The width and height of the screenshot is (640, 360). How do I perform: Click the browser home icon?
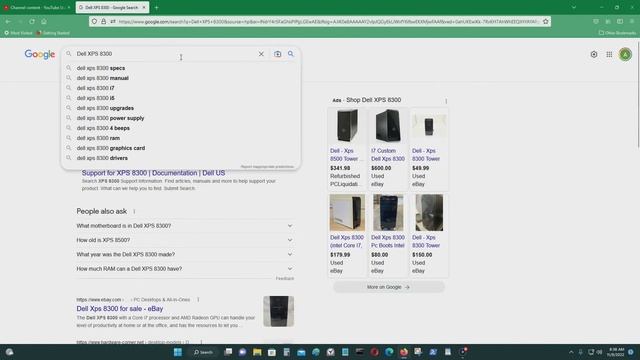[44, 21]
